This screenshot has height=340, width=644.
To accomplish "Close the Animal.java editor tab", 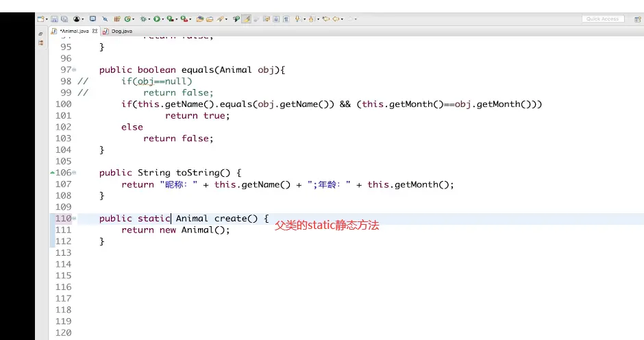I will point(95,31).
